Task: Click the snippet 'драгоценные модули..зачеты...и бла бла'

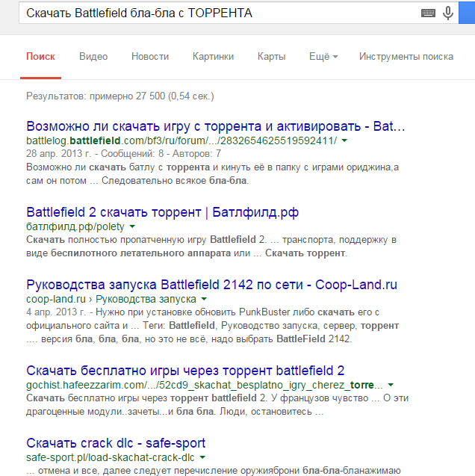Action: coord(120,412)
